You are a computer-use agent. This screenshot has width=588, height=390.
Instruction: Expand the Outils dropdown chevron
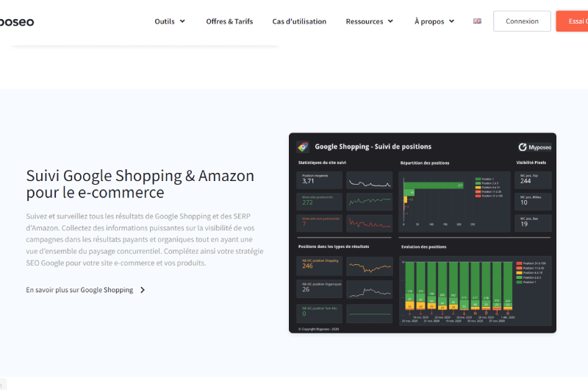click(182, 21)
